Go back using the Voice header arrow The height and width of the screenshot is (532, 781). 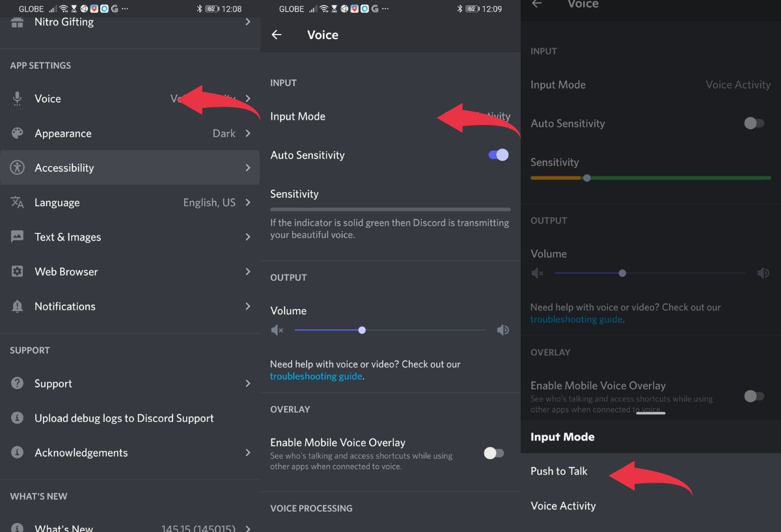coord(277,35)
